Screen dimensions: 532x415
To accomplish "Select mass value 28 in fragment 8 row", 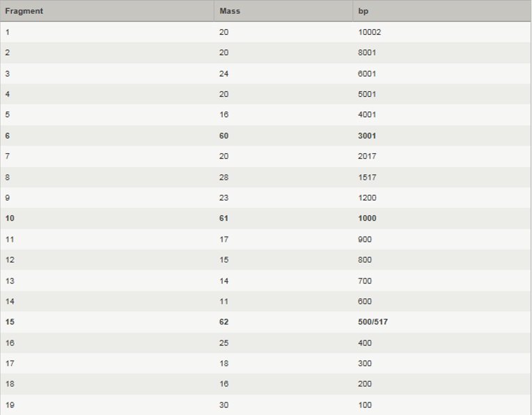I will (x=224, y=178).
